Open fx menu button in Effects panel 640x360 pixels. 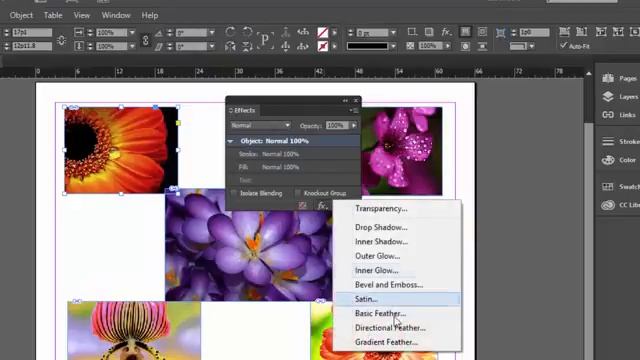tap(322, 205)
